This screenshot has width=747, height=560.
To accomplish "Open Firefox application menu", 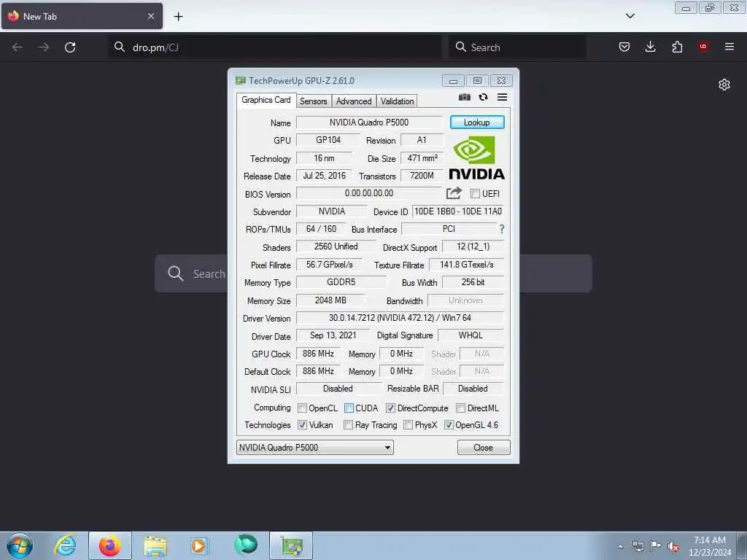I will pyautogui.click(x=729, y=47).
